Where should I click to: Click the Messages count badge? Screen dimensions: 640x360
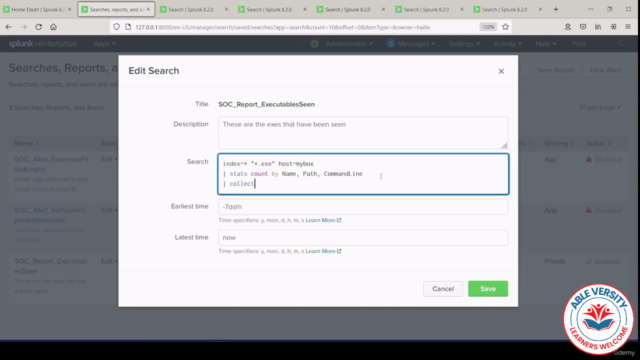(x=391, y=44)
